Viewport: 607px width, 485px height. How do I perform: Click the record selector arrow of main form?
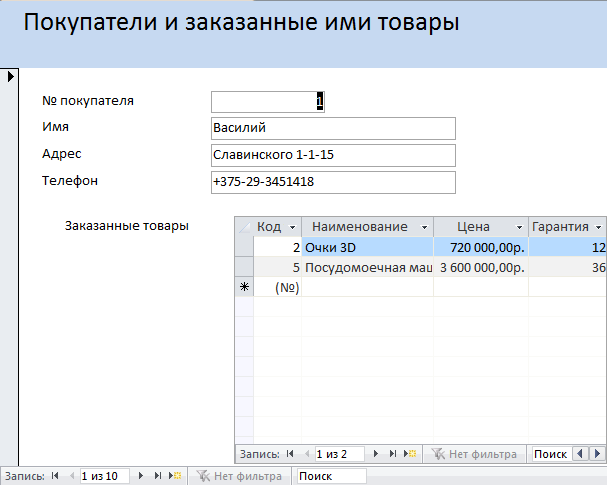tap(10, 76)
